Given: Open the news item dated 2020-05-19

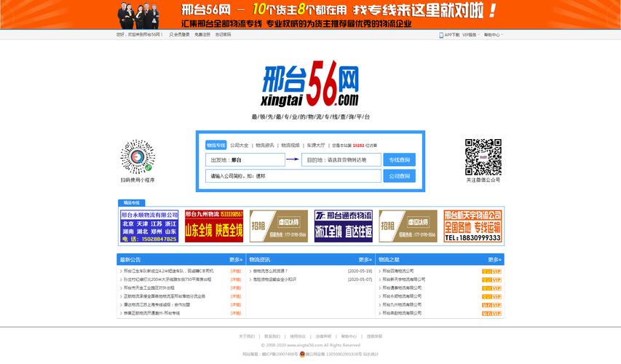Looking at the screenshot, I should point(270,272).
